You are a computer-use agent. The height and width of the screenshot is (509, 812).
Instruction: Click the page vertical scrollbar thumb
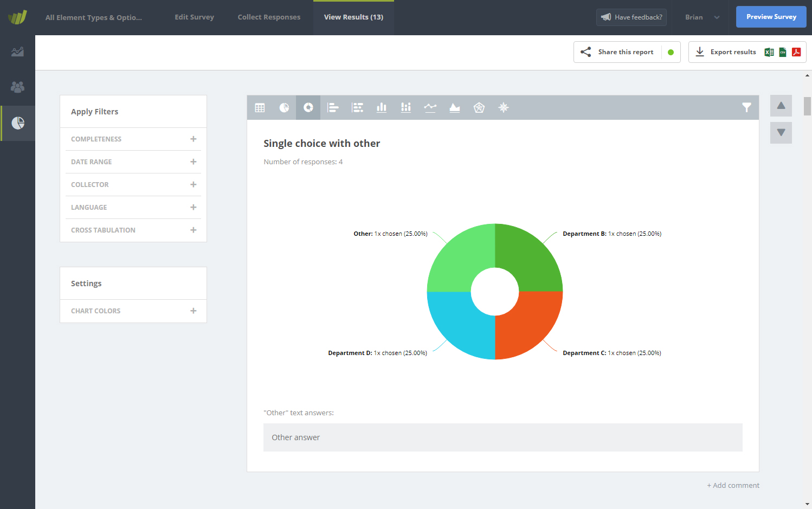807,106
